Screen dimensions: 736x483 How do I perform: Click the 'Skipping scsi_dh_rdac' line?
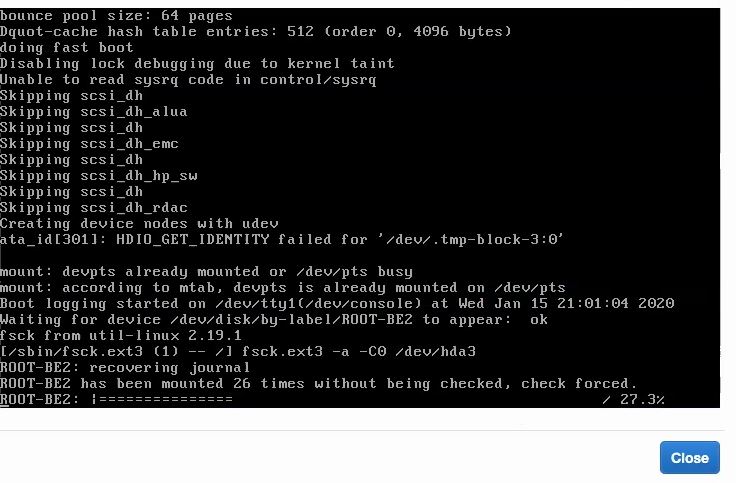point(94,207)
